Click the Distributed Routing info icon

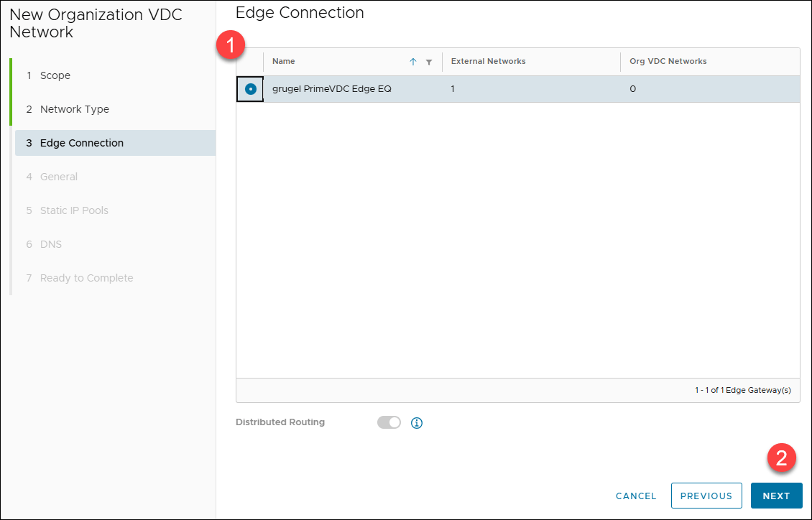pos(417,423)
